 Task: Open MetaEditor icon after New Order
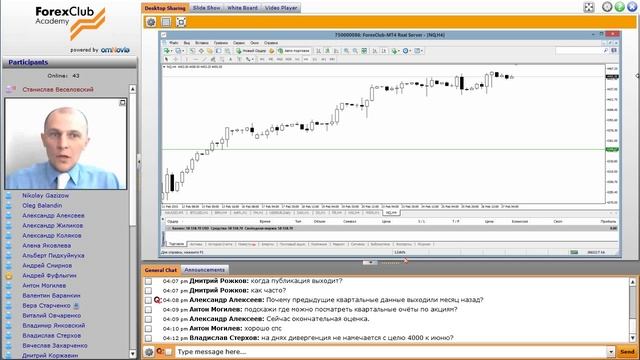tap(272, 51)
